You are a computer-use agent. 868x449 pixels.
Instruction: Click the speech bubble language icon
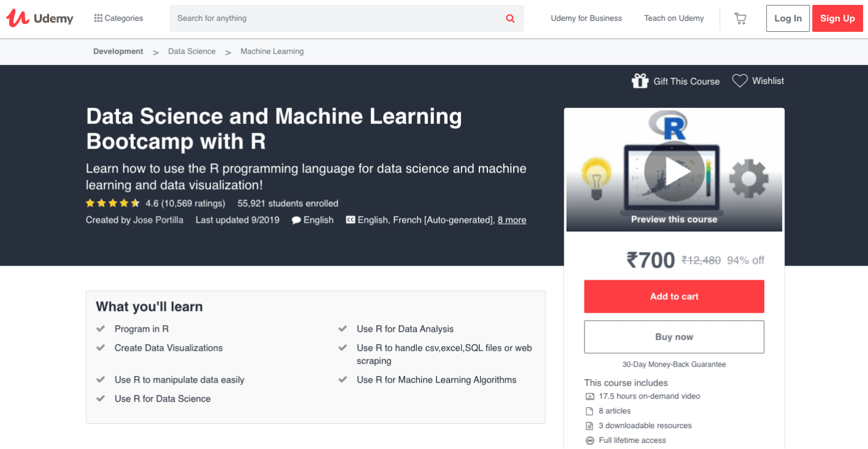pos(296,220)
